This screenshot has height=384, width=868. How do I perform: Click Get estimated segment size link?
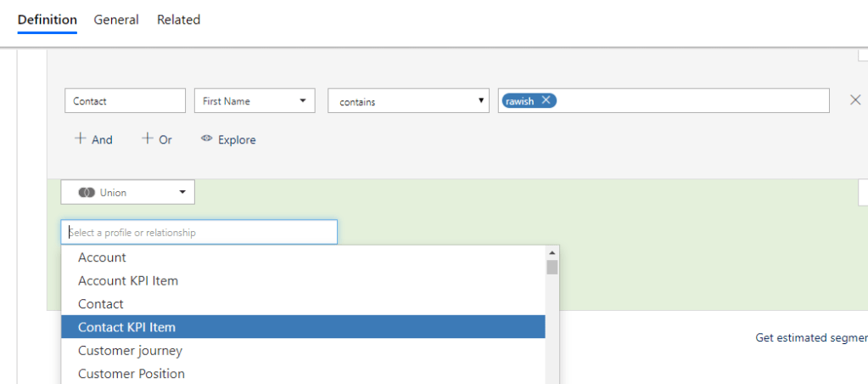tap(810, 337)
